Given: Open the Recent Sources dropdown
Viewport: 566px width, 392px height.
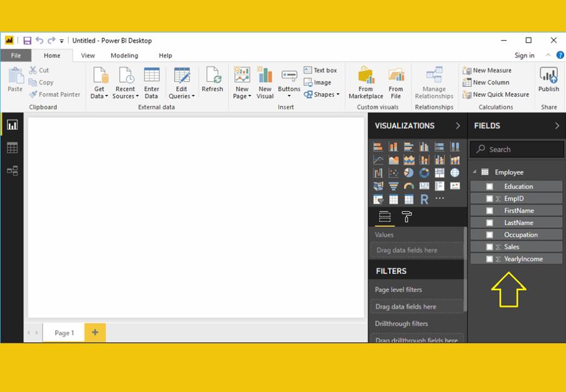Looking at the screenshot, I should [125, 83].
